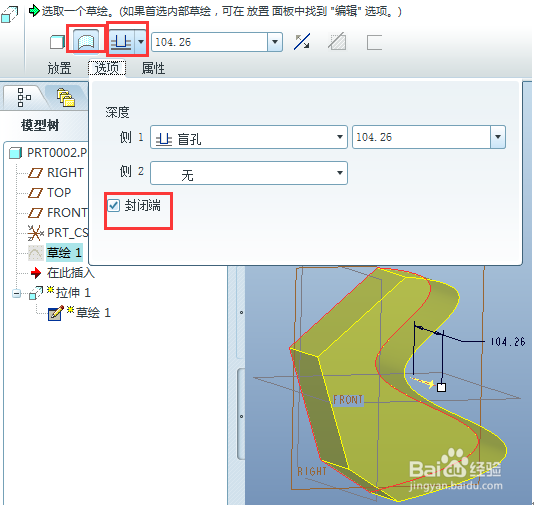Collapse the 拉伸 1 feature node
The height and width of the screenshot is (505, 534).
point(17,293)
